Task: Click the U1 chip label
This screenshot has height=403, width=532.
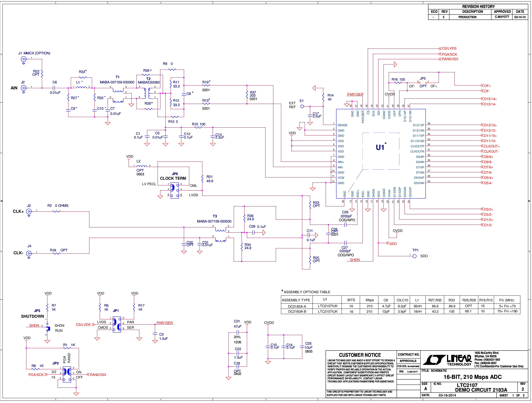Action: (x=381, y=147)
